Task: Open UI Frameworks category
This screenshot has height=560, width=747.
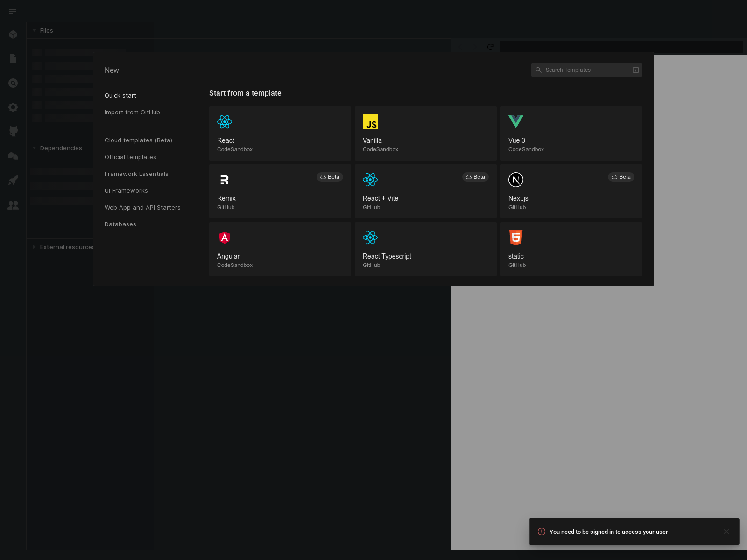Action: click(126, 190)
